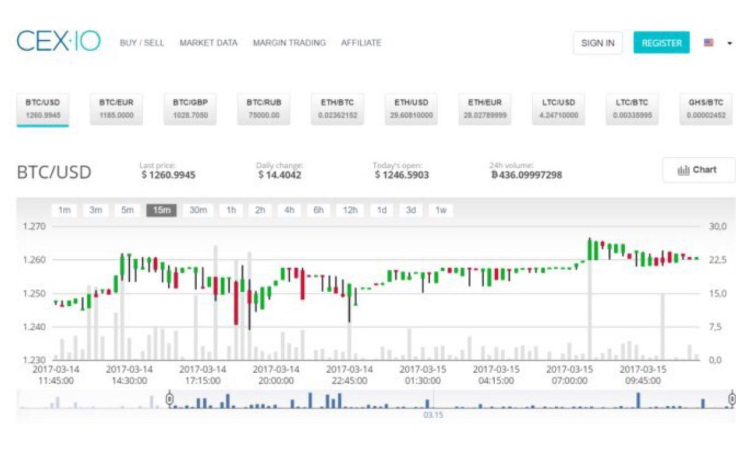Select the US flag language icon
This screenshot has height=460, width=736.
click(709, 43)
